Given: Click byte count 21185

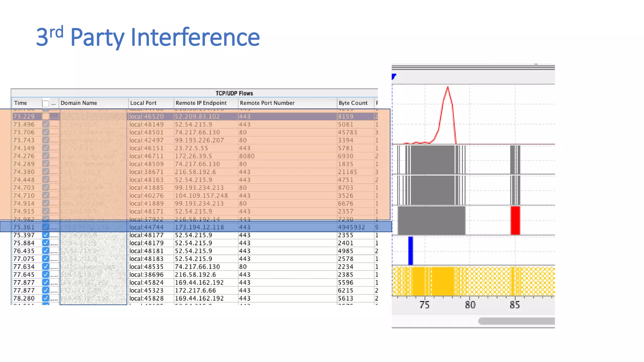Looking at the screenshot, I should tap(347, 172).
